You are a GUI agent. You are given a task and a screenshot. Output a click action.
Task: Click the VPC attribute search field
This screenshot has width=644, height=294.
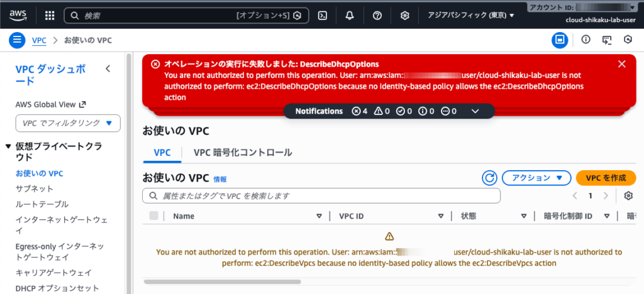321,196
